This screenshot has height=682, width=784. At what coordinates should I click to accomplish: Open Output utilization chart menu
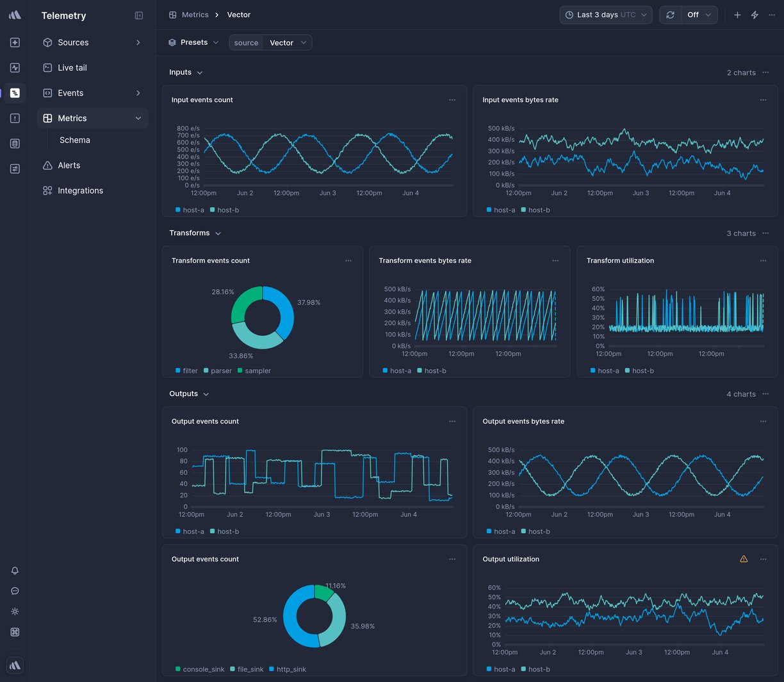click(x=763, y=559)
